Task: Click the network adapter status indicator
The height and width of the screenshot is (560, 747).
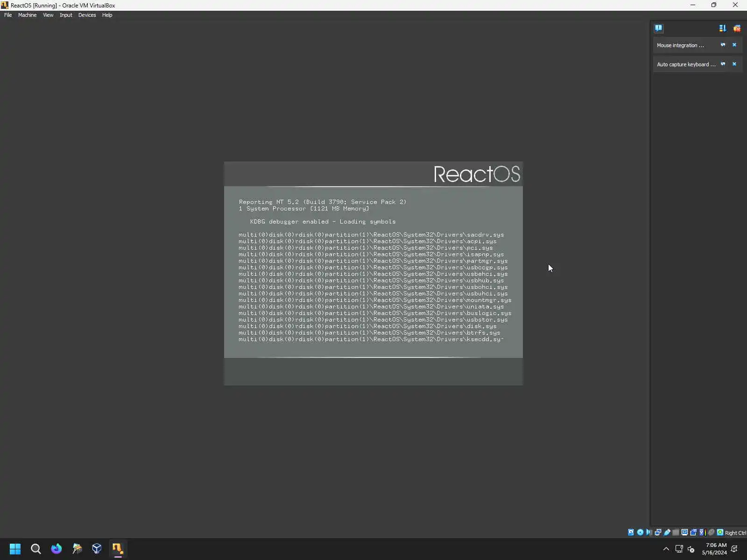Action: pyautogui.click(x=658, y=532)
